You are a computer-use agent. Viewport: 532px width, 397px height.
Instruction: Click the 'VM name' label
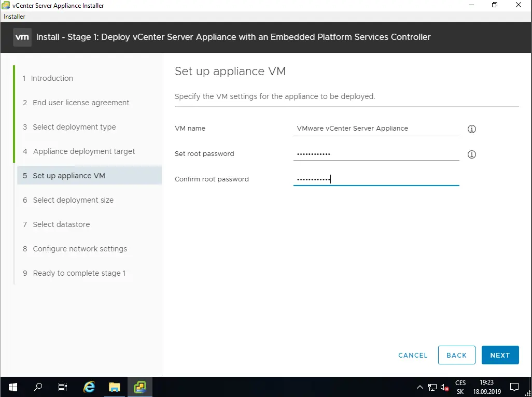pos(190,129)
